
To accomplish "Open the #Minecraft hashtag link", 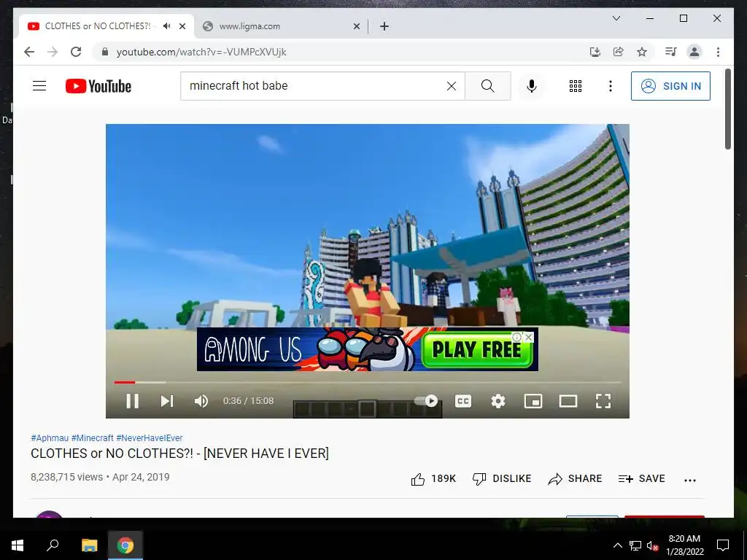I will pos(93,437).
